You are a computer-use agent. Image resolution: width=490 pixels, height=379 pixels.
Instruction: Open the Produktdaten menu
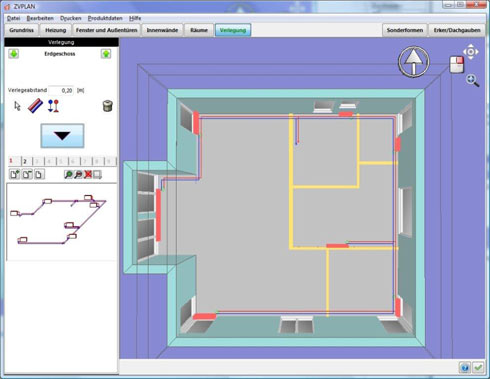[105, 18]
